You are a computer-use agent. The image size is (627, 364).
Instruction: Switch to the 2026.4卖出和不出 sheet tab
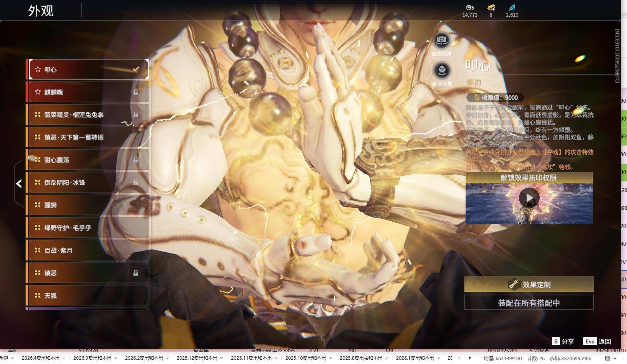[x=41, y=358]
